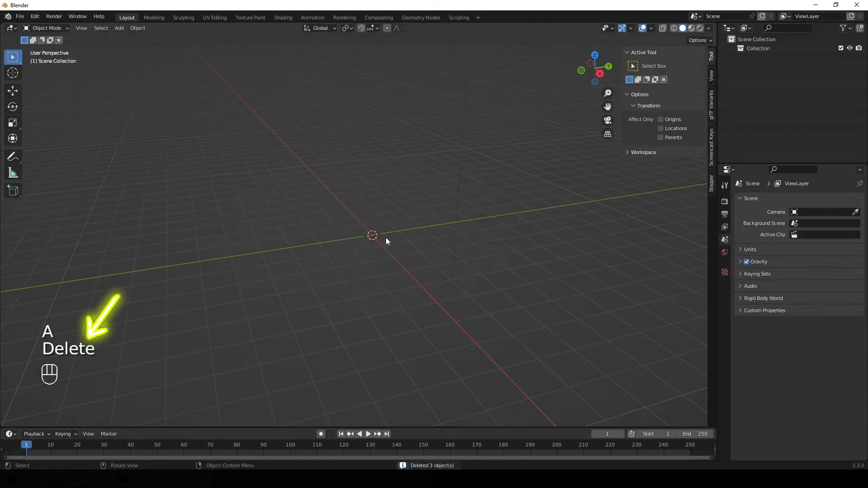The height and width of the screenshot is (488, 868).
Task: Open sidebar Screencast Keys tab
Action: 711,147
